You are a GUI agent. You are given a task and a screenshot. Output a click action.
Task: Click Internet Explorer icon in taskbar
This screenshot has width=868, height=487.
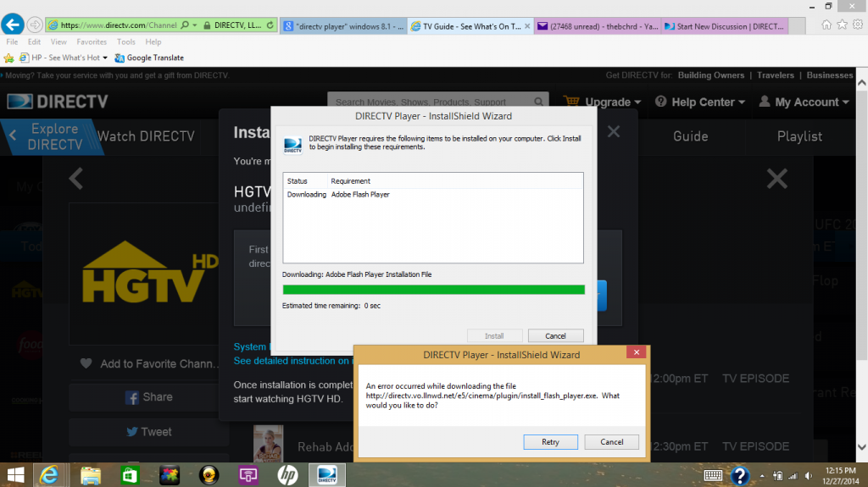click(49, 475)
